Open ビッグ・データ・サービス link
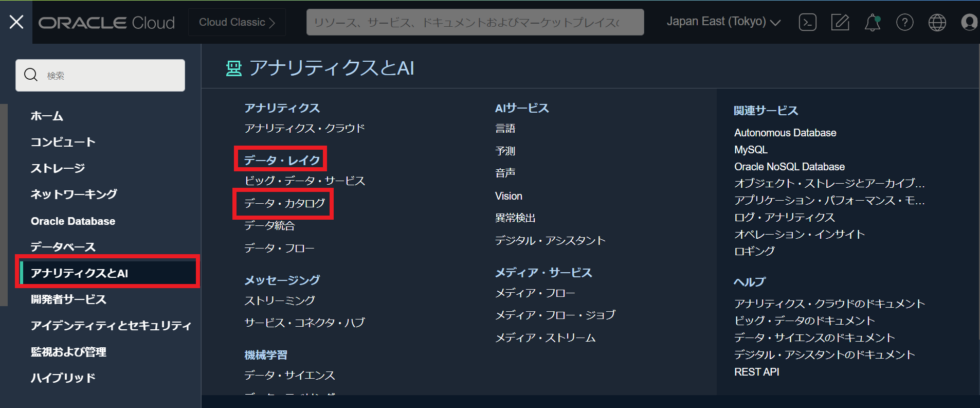 (x=304, y=181)
